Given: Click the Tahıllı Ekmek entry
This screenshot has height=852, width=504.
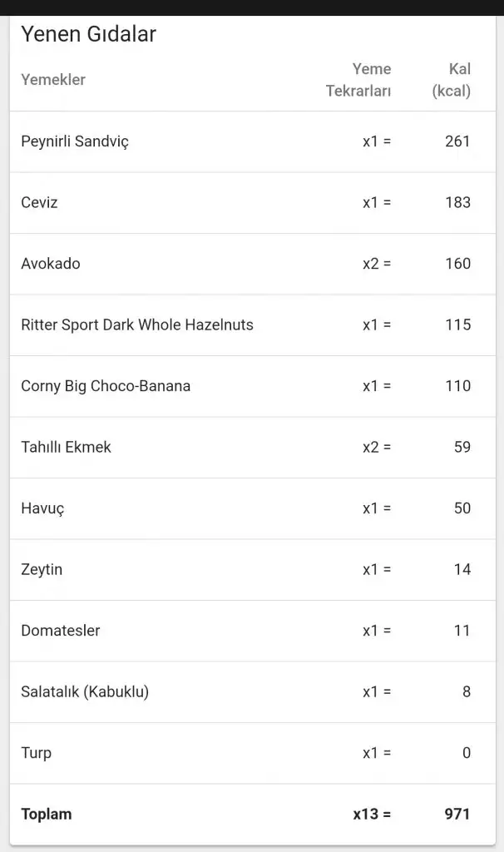Looking at the screenshot, I should point(66,447).
